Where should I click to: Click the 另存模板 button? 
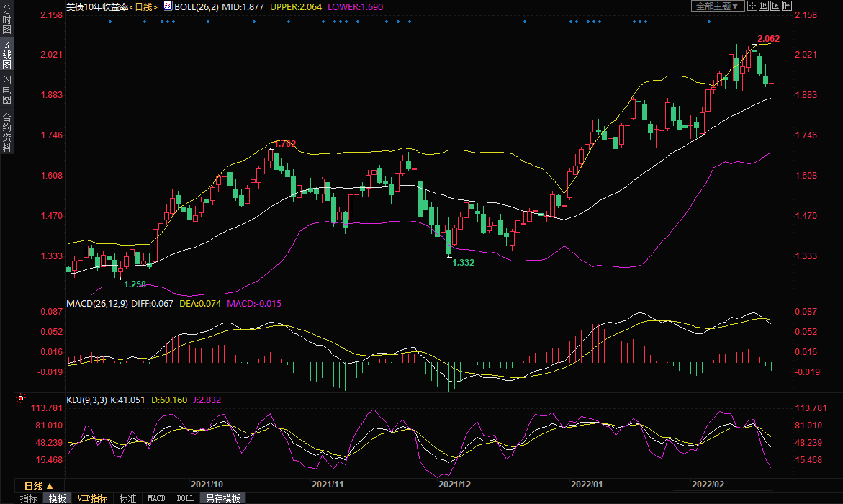tap(222, 498)
